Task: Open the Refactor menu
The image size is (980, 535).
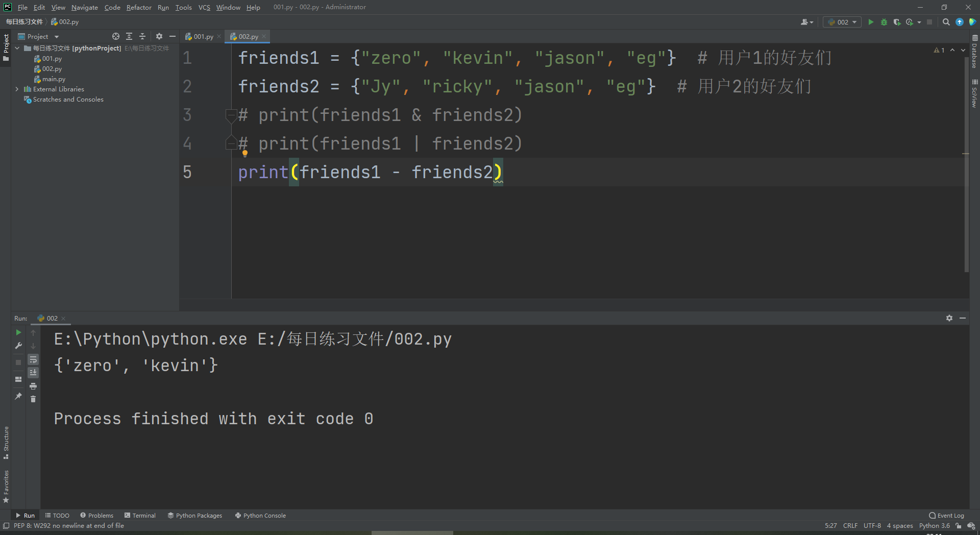Action: click(139, 7)
